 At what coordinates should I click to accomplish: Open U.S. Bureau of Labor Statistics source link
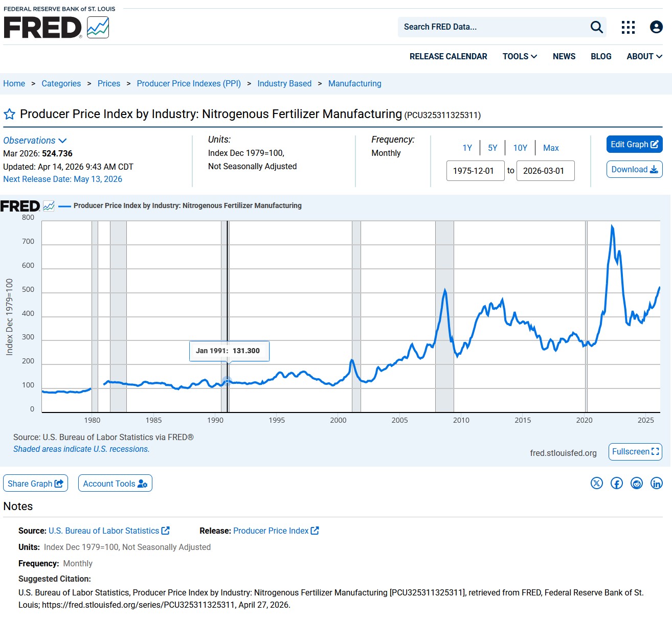109,531
